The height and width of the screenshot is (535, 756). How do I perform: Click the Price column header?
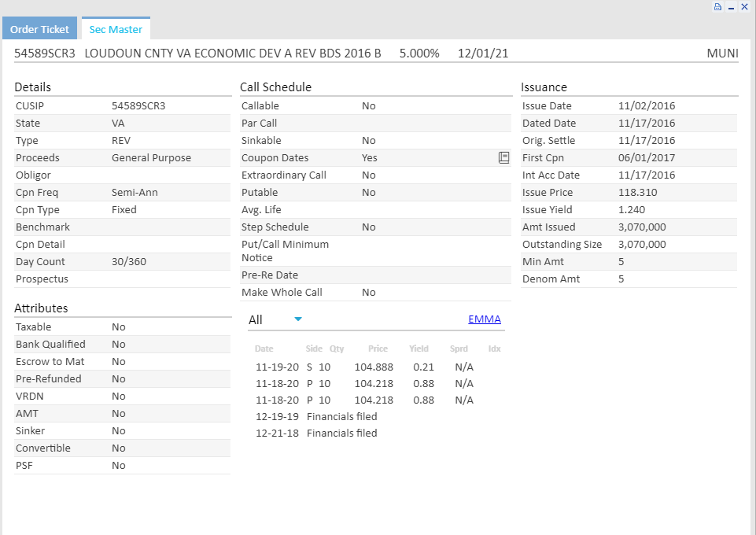coord(378,349)
